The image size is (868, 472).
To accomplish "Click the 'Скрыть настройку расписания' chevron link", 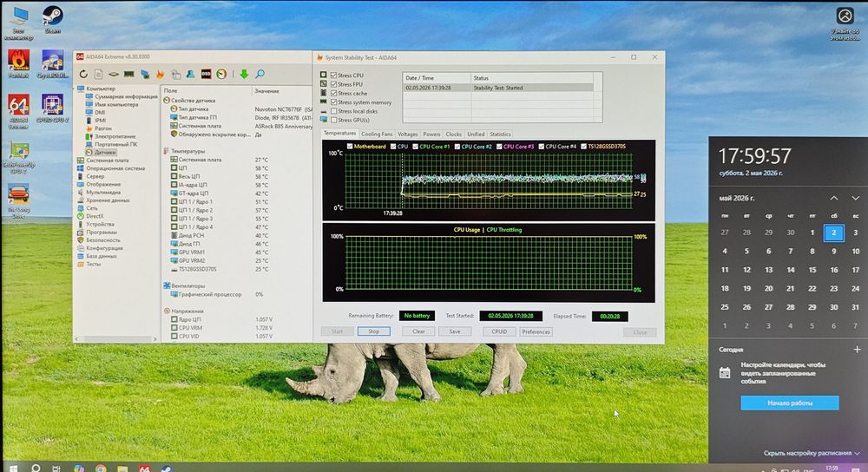I will click(812, 453).
